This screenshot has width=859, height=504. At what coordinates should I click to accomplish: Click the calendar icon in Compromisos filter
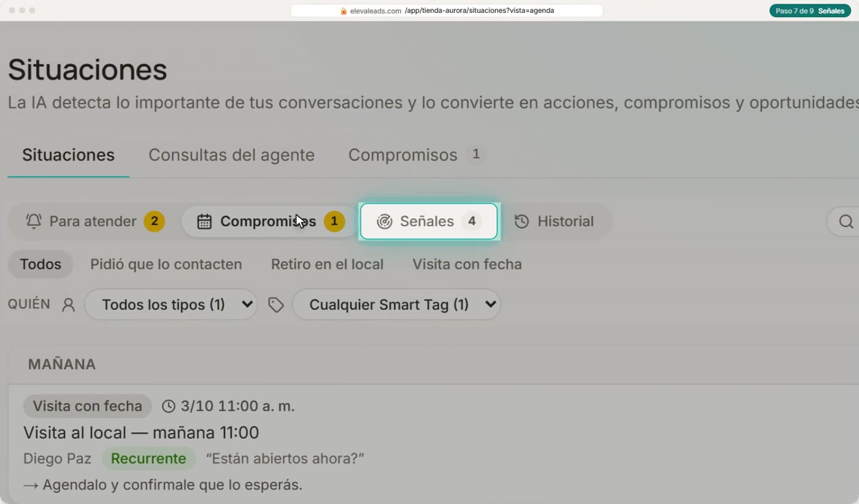(204, 221)
